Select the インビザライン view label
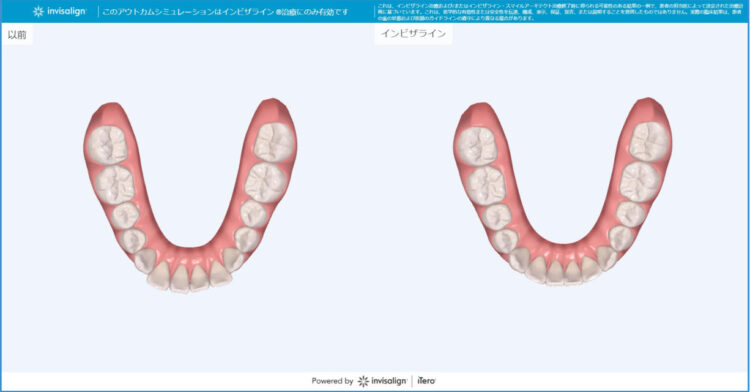This screenshot has width=750, height=392. tap(413, 33)
